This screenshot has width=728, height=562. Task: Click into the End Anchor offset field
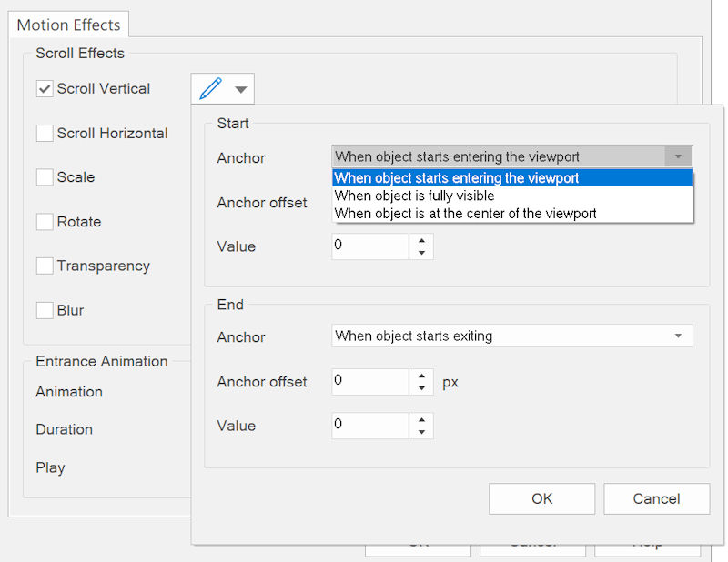pyautogui.click(x=369, y=382)
